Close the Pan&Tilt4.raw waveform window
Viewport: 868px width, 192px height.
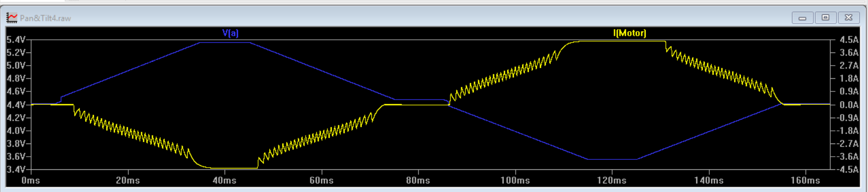[849, 18]
